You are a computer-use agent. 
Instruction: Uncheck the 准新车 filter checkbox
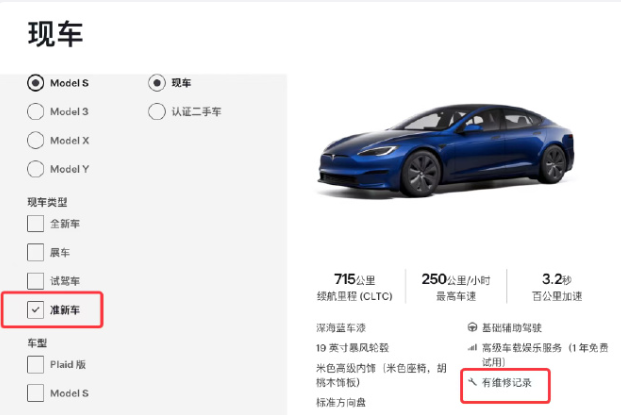[x=35, y=310]
